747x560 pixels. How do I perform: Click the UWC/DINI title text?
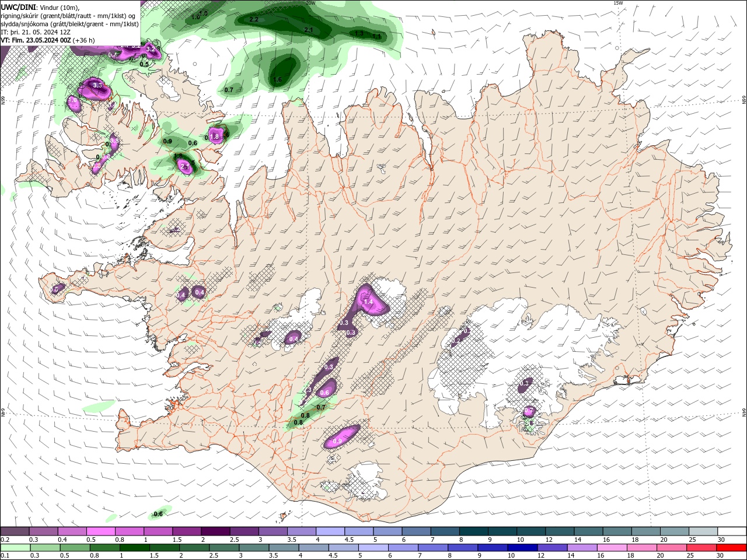click(17, 7)
